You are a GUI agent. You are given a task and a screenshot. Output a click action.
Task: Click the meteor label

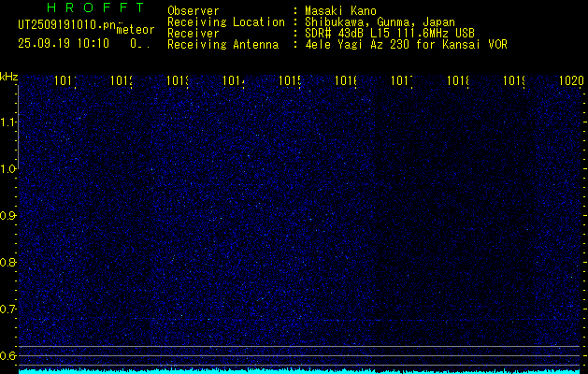click(x=135, y=31)
